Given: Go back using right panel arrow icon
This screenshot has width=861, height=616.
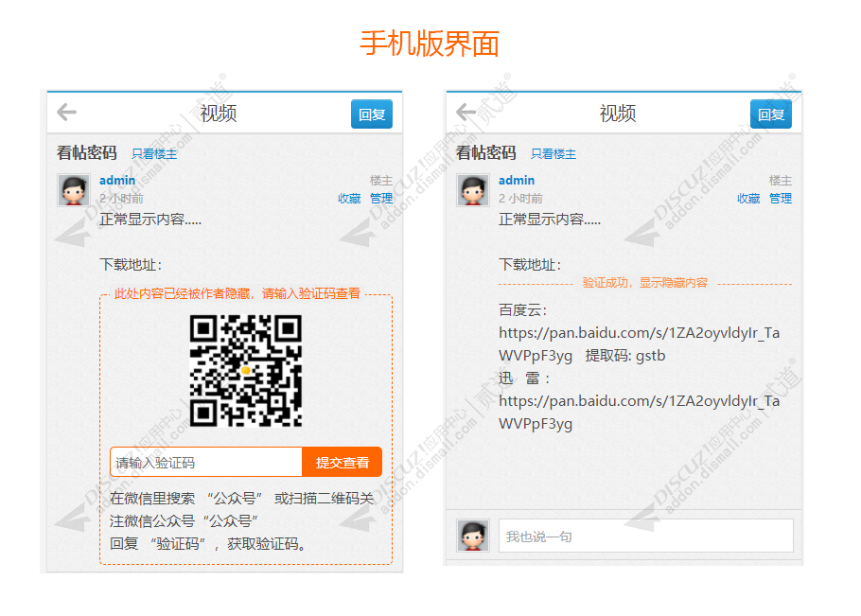Looking at the screenshot, I should coord(466,113).
